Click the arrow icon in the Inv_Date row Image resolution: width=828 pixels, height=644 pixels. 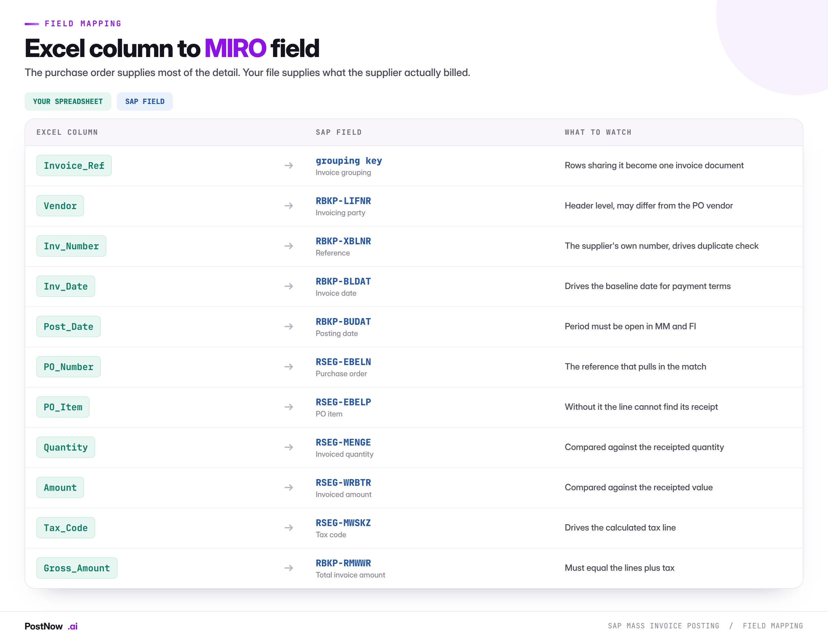point(289,287)
